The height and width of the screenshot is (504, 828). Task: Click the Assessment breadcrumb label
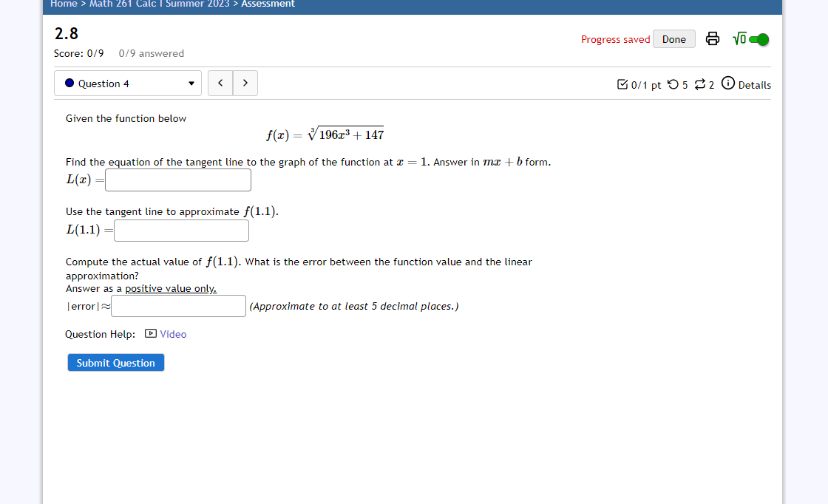pyautogui.click(x=267, y=4)
